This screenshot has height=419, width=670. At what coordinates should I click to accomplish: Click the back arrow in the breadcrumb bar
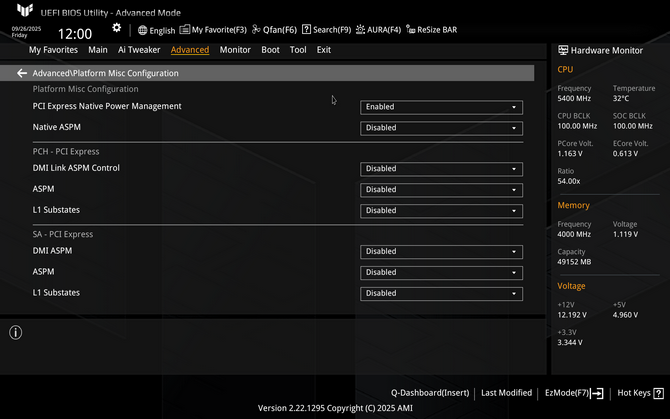click(22, 73)
